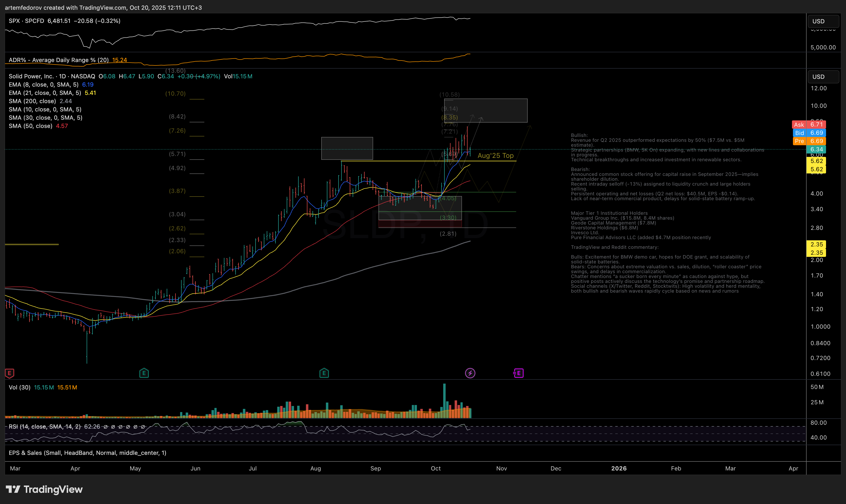Click the Bullish: note heading
Image resolution: width=846 pixels, height=504 pixels.
click(x=579, y=135)
